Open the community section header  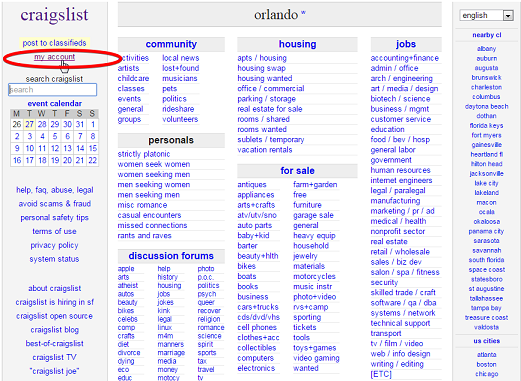click(171, 44)
